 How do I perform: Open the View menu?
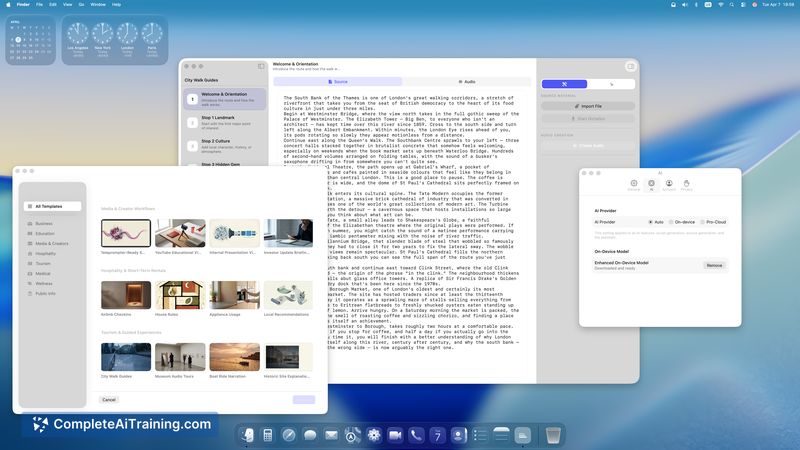click(67, 5)
